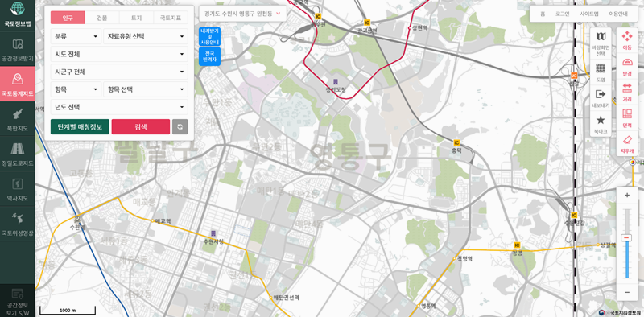Open 이용안내 in top menu
Screen dimensions: 644x317
(x=618, y=14)
